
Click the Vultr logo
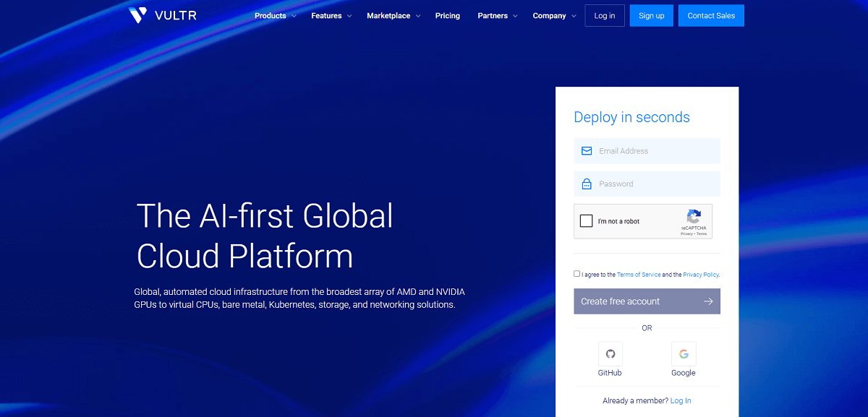163,14
